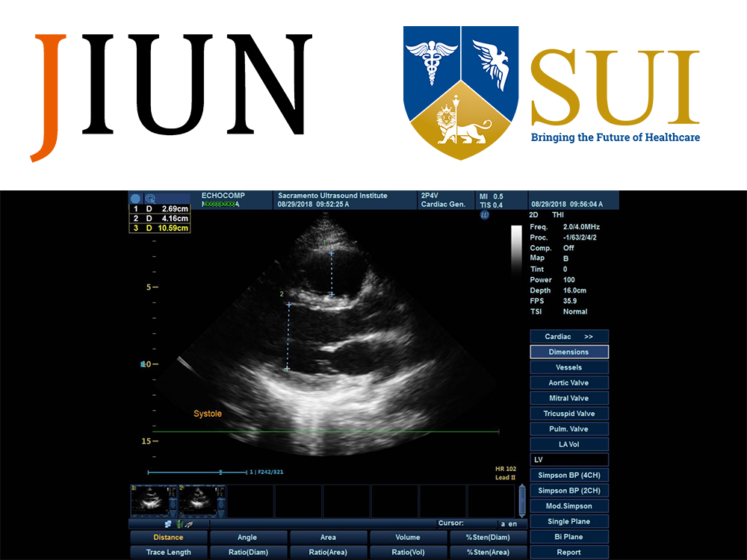Click the probe connector icon in status bar
This screenshot has height=560, width=747.
tap(189, 524)
